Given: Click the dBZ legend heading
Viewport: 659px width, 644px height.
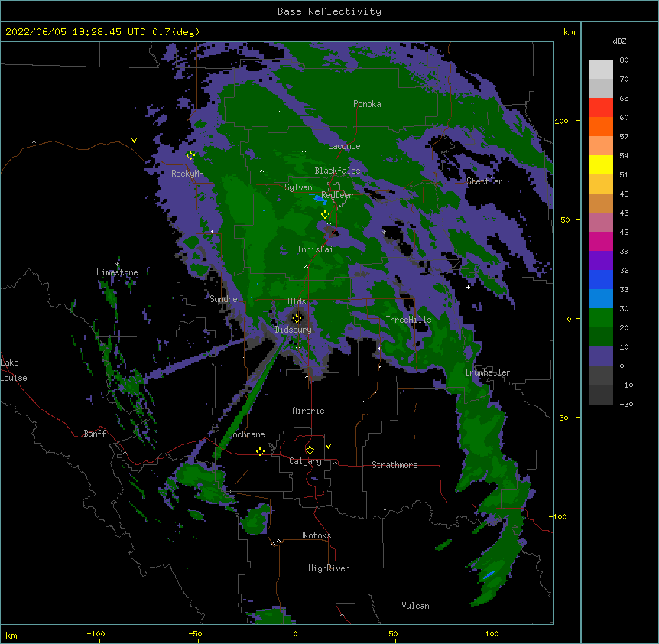Looking at the screenshot, I should tap(619, 41).
